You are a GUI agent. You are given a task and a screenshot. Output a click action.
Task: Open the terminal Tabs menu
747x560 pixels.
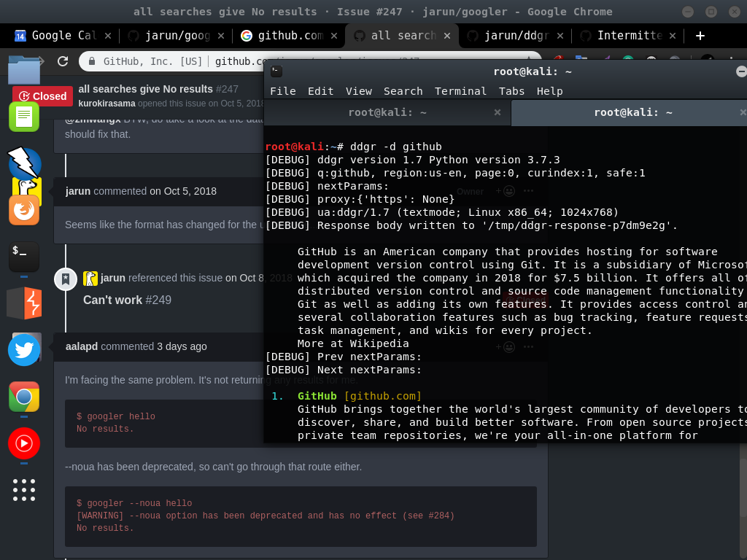pyautogui.click(x=511, y=91)
